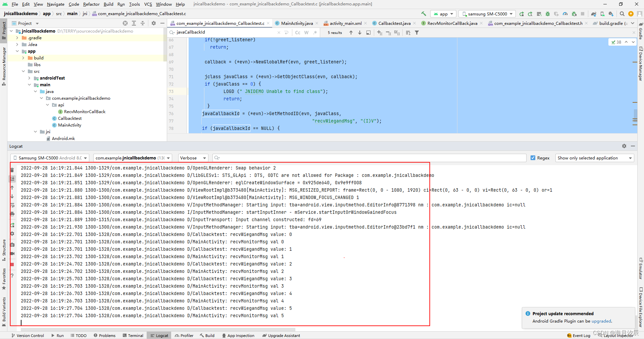Screen dimensions: 644x339
Task: Open Search Everywhere with the magnifier
Action: pyautogui.click(x=622, y=14)
